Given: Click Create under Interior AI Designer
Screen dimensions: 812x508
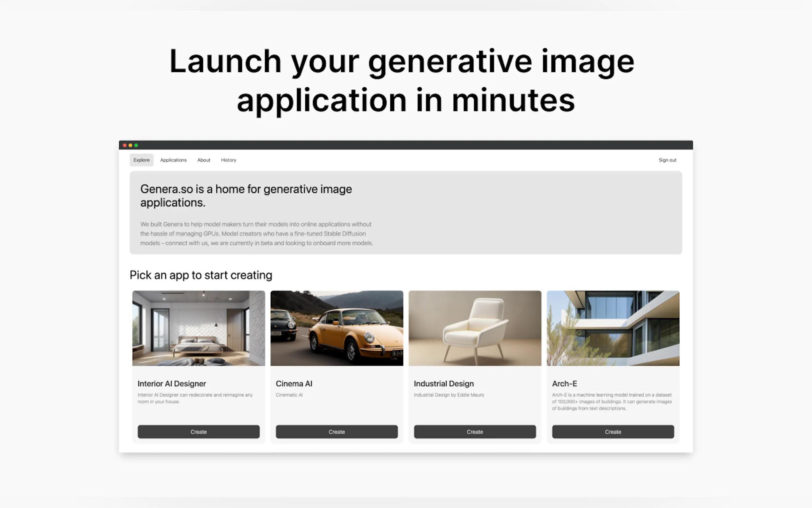Looking at the screenshot, I should pos(199,432).
